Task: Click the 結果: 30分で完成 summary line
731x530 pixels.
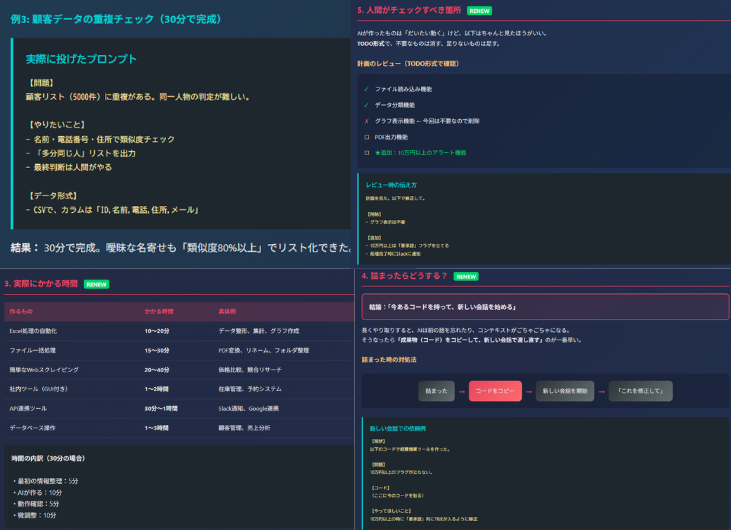Action: coord(181,248)
